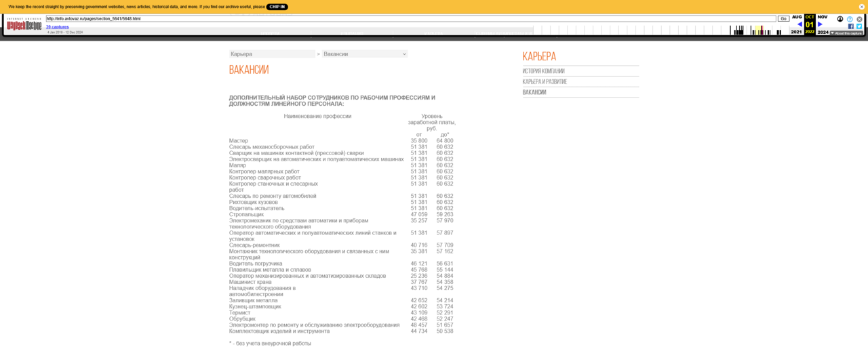Open the Wayback help question-mark icon
The image size is (868, 349).
pos(850,19)
